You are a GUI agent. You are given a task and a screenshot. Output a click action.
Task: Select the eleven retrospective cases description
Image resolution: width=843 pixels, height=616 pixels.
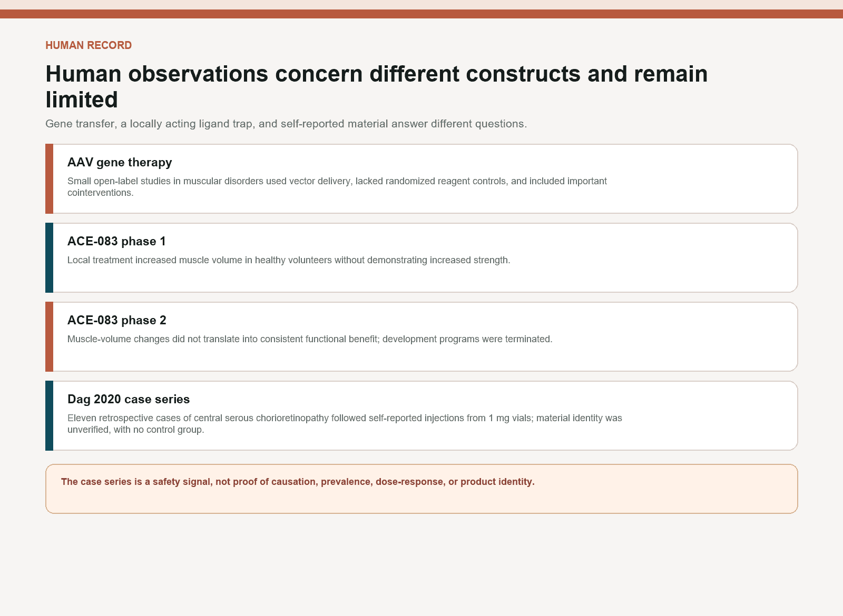(345, 424)
